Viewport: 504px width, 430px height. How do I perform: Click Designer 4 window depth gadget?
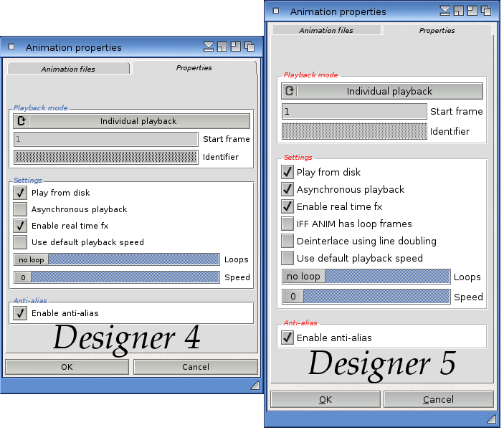point(249,47)
